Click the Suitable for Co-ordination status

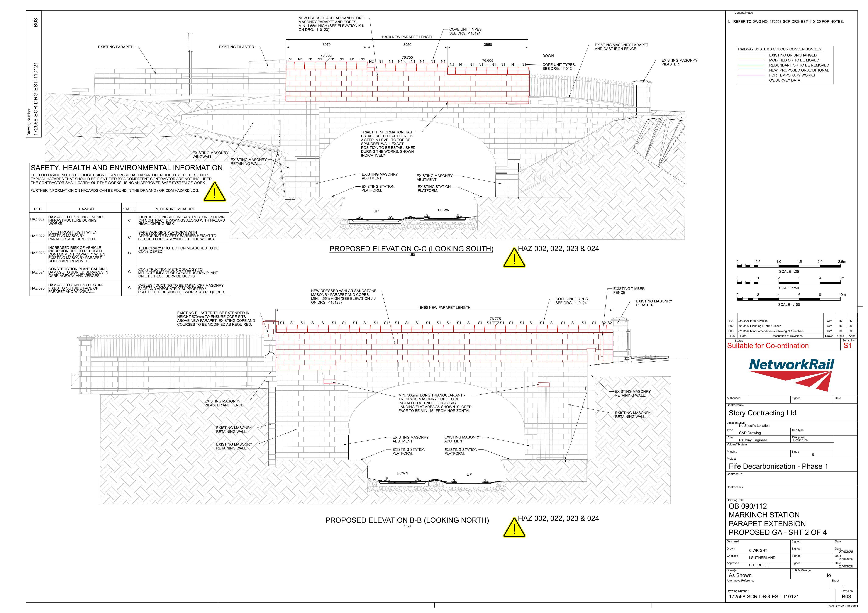coord(768,346)
